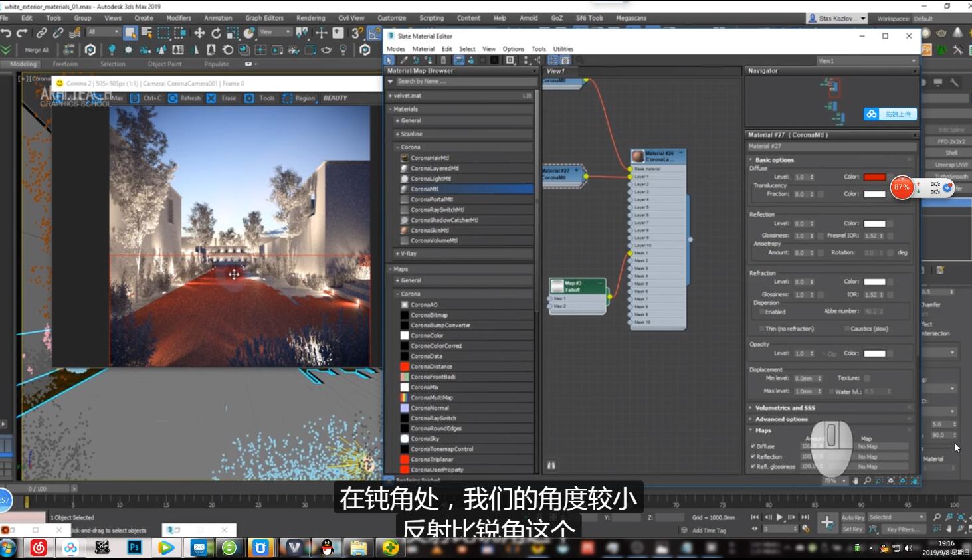Click the Corona light bulb toolbar icon
The height and width of the screenshot is (560, 972).
112,50
